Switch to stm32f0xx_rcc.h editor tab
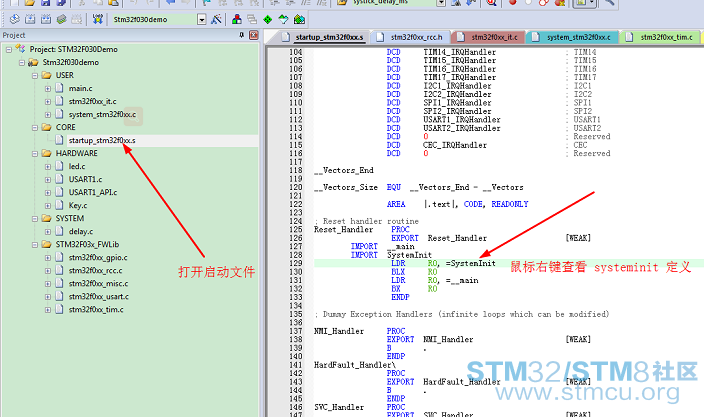 click(409, 37)
